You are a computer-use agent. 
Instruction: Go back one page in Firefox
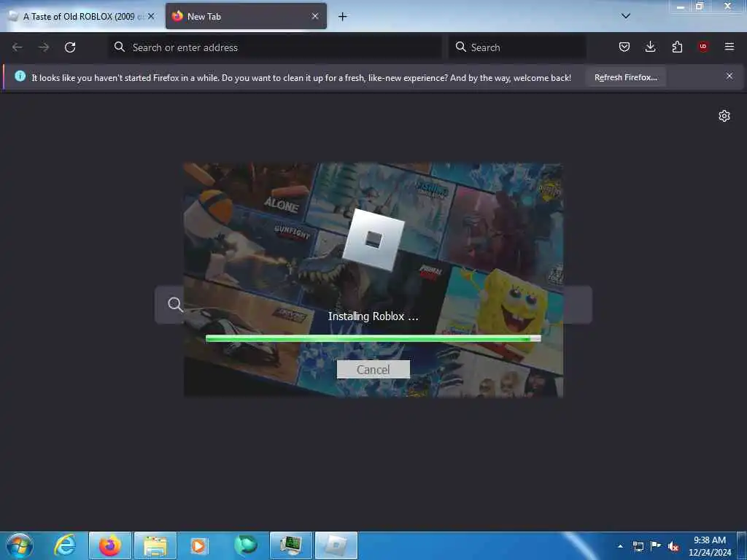coord(18,47)
